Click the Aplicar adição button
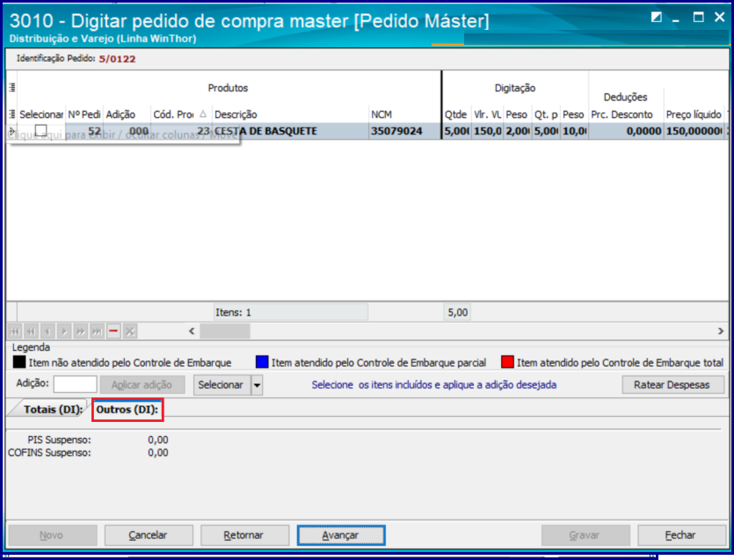Image resolution: width=734 pixels, height=560 pixels. pos(142,385)
